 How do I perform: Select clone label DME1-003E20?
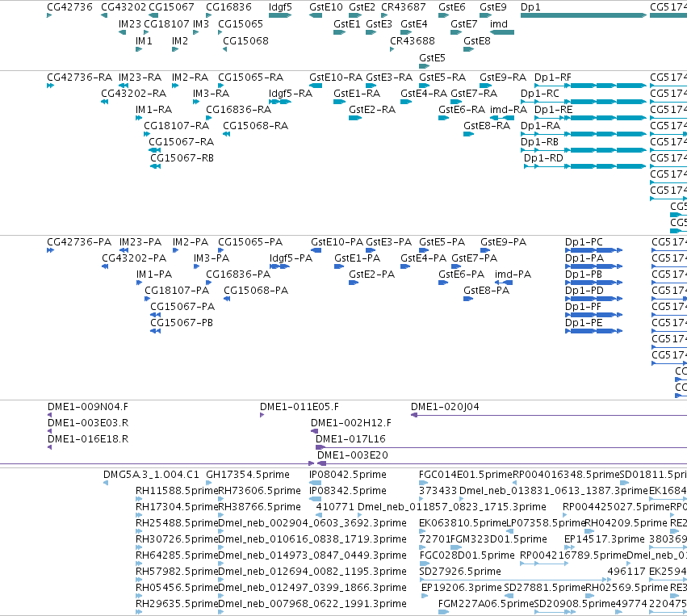(353, 455)
